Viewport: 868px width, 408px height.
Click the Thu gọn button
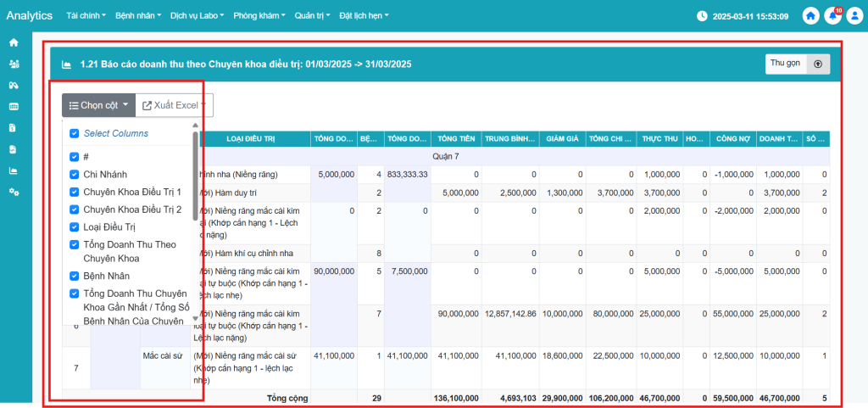pyautogui.click(x=784, y=64)
